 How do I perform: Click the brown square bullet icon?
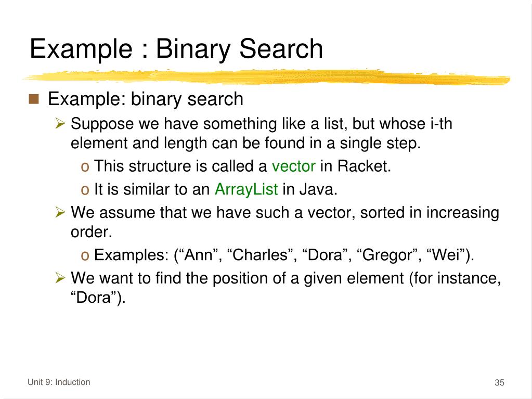(34, 99)
